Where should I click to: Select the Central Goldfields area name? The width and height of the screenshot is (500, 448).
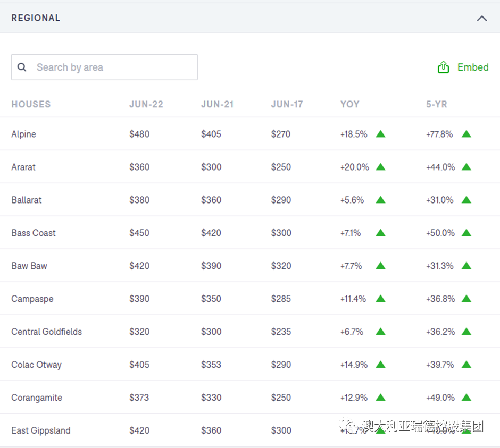pos(46,332)
